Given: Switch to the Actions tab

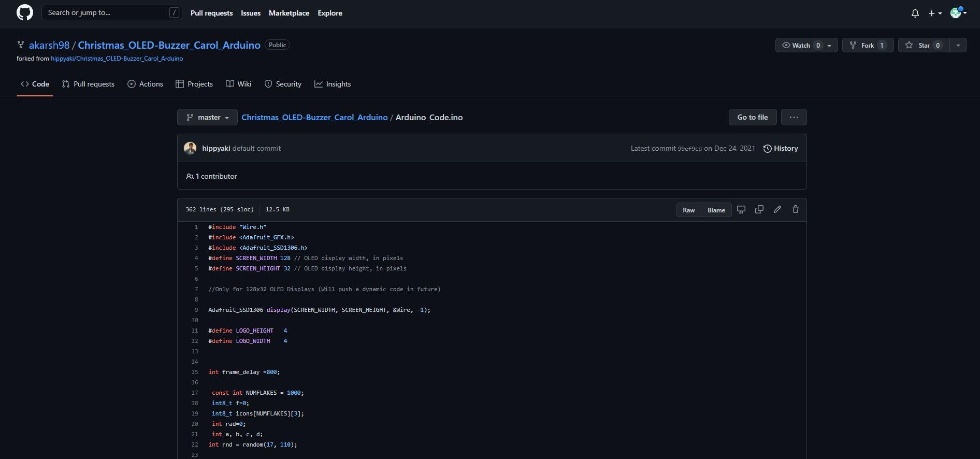Looking at the screenshot, I should (145, 84).
